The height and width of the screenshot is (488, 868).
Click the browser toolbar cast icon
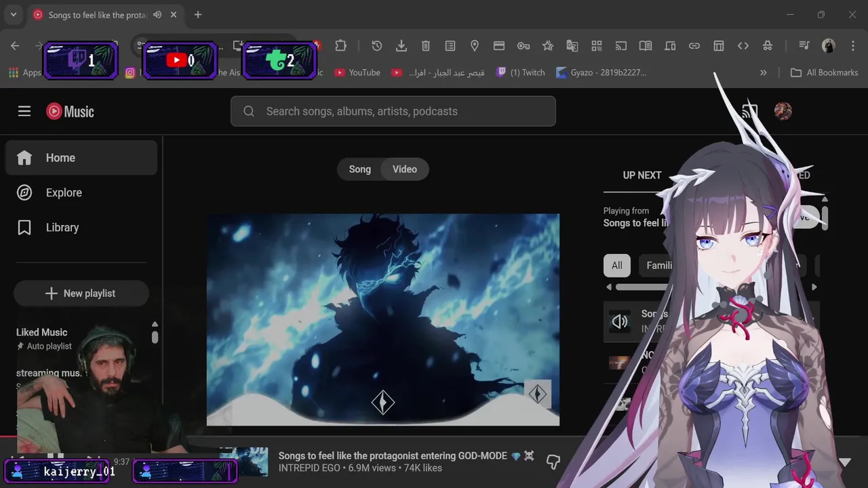tap(621, 45)
